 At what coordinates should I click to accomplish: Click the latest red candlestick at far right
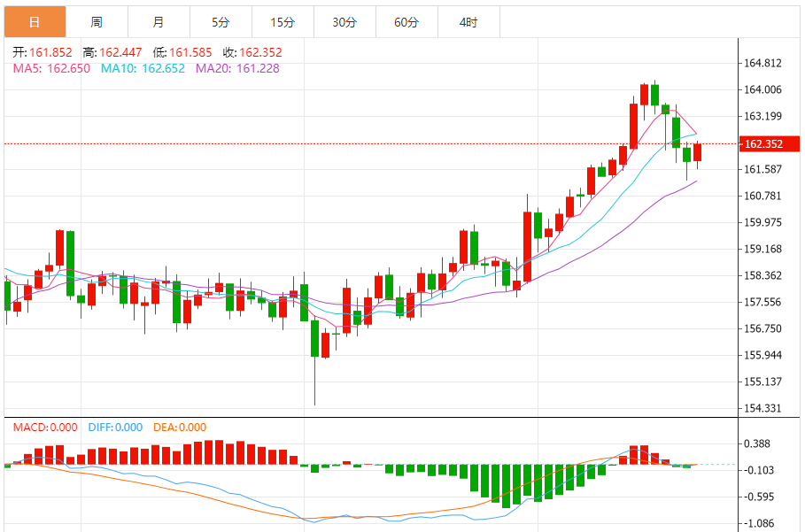[x=697, y=153]
